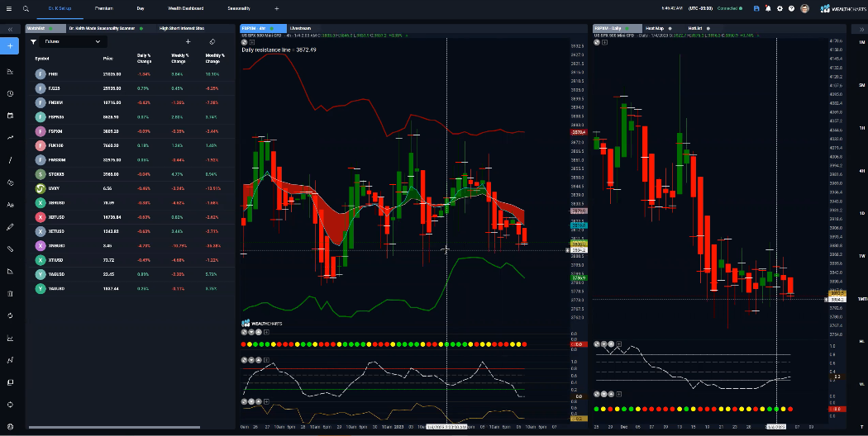This screenshot has width=868, height=436.
Task: Select the angle ruler tool in sidebar
Action: coord(10,271)
